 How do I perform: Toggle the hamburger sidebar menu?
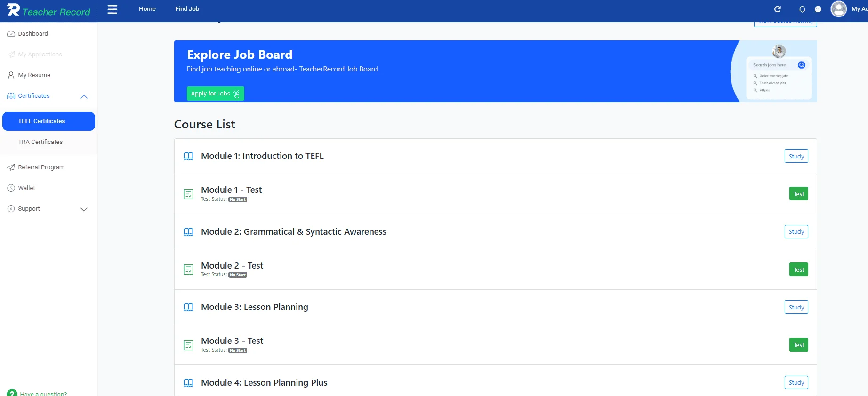click(x=112, y=9)
